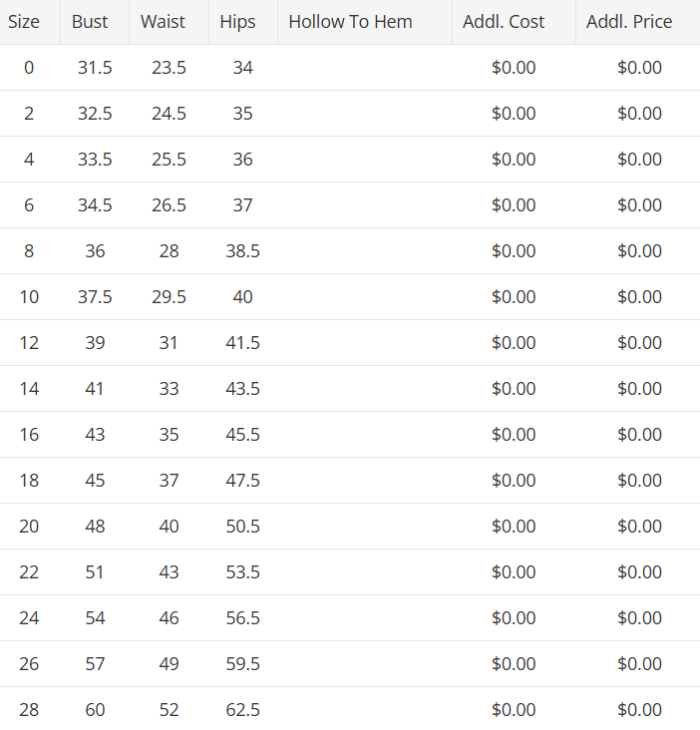Select the Hollow To Hem header

(350, 22)
